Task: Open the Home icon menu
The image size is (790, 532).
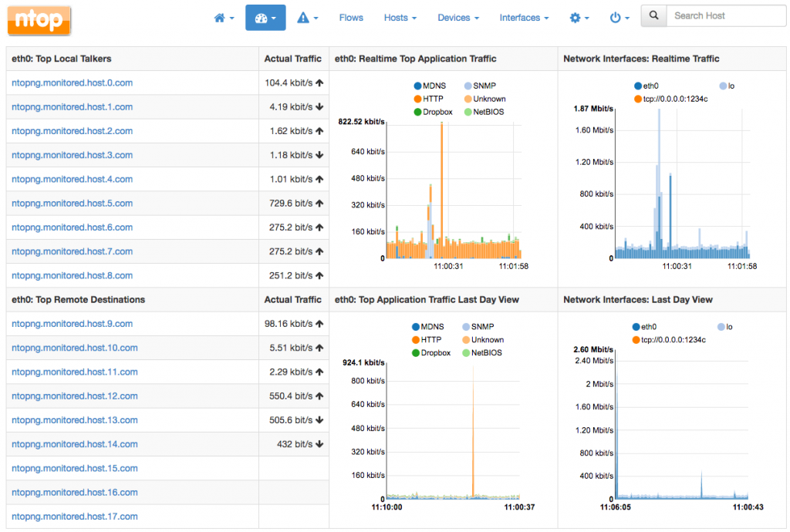Action: coord(224,18)
